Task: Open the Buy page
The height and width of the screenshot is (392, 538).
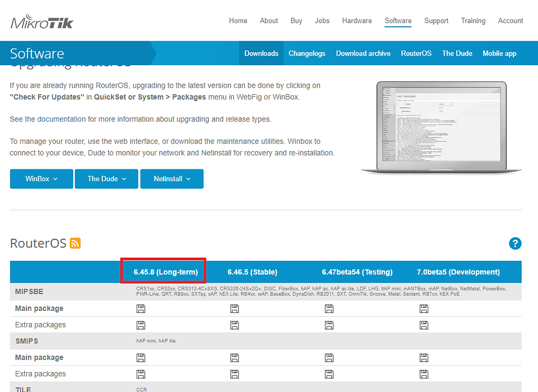Action: pos(296,20)
